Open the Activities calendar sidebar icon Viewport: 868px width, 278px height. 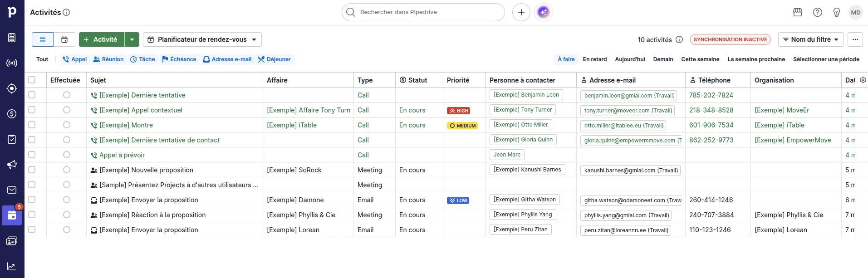click(x=12, y=215)
